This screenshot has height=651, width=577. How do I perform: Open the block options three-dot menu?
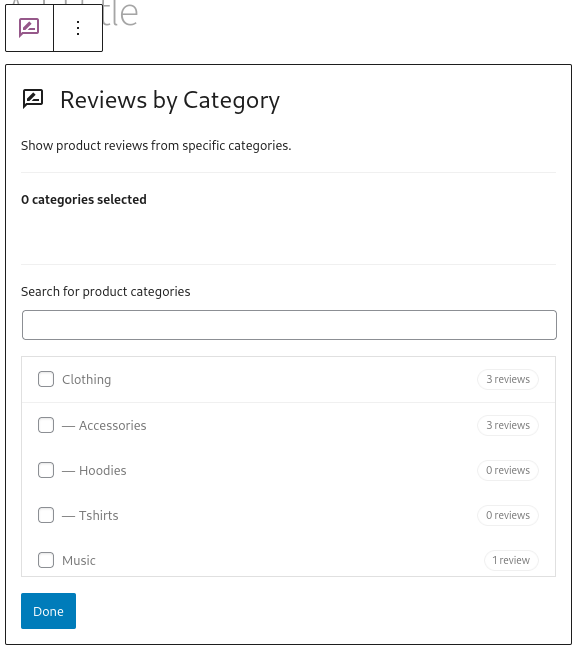coord(78,28)
